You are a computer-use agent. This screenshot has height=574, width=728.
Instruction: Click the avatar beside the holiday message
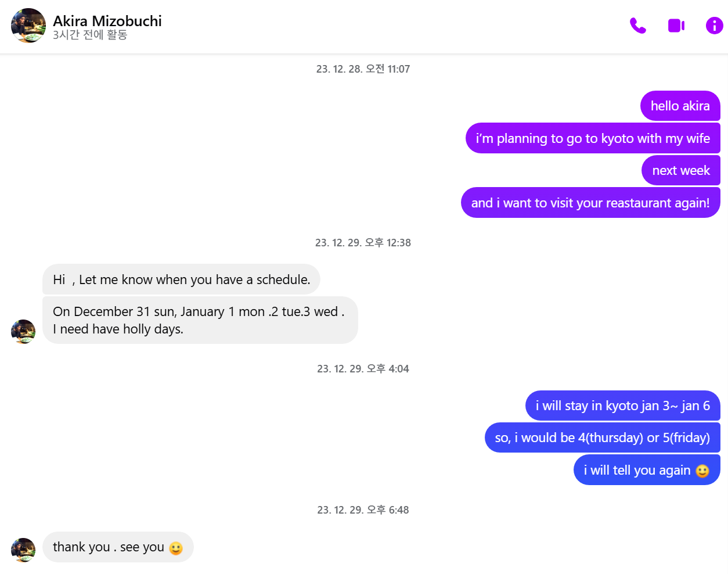(23, 331)
